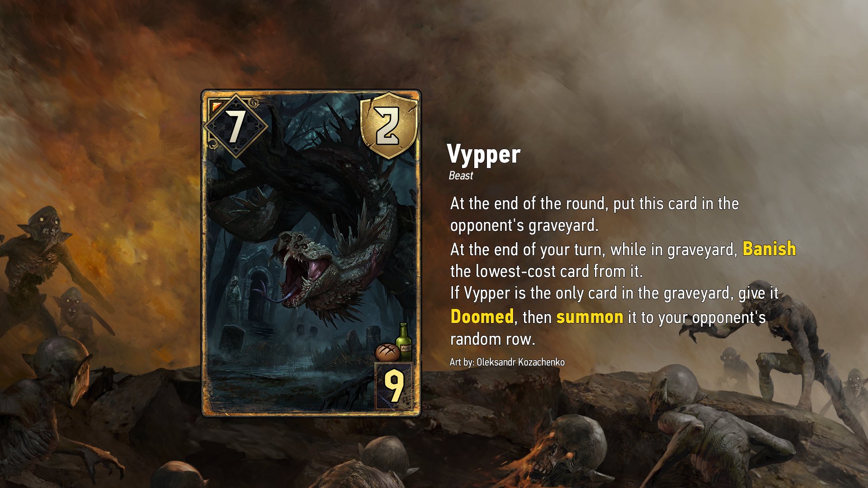Click the serpent's open mouth in card art

pyautogui.click(x=301, y=274)
